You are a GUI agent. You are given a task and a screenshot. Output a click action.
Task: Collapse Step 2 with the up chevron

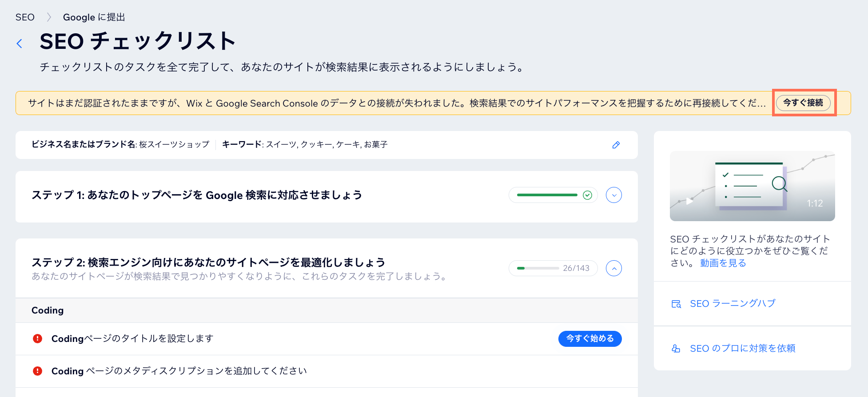(x=613, y=268)
